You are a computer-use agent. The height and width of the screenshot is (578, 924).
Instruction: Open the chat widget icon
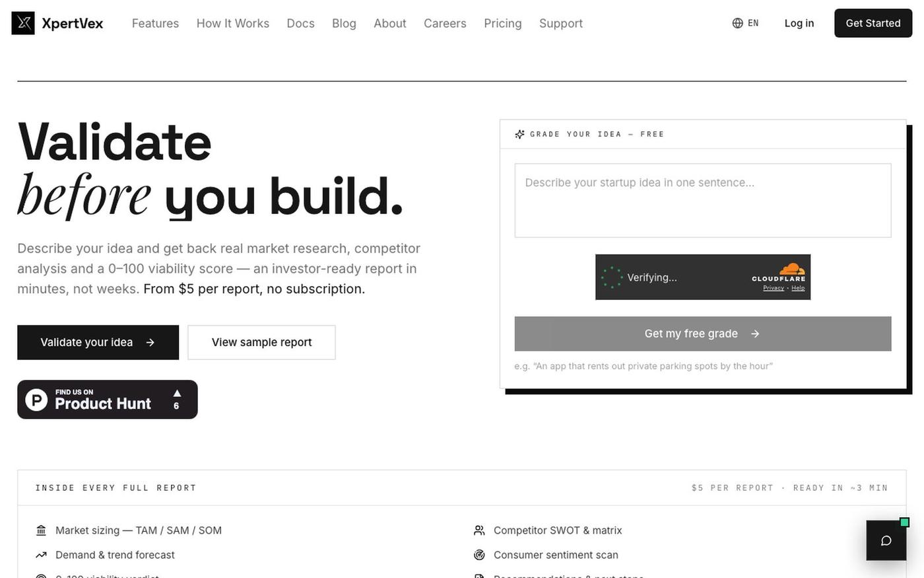886,540
